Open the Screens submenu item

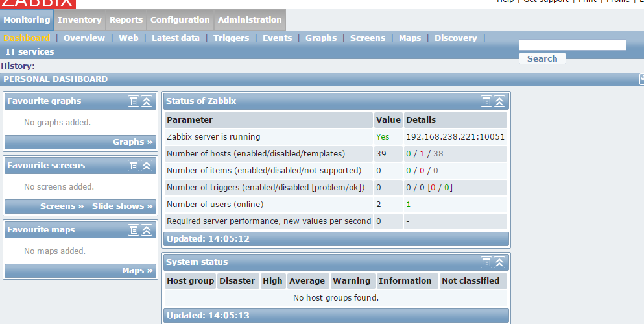point(368,38)
